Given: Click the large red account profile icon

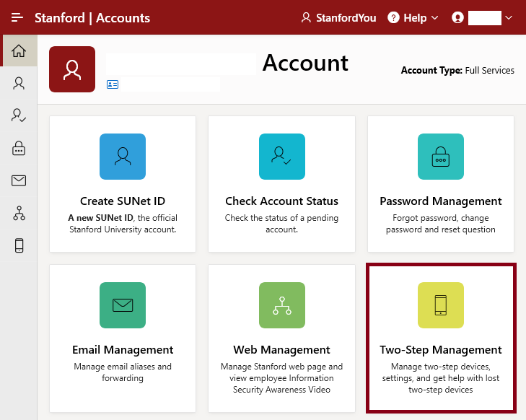Looking at the screenshot, I should (x=72, y=69).
